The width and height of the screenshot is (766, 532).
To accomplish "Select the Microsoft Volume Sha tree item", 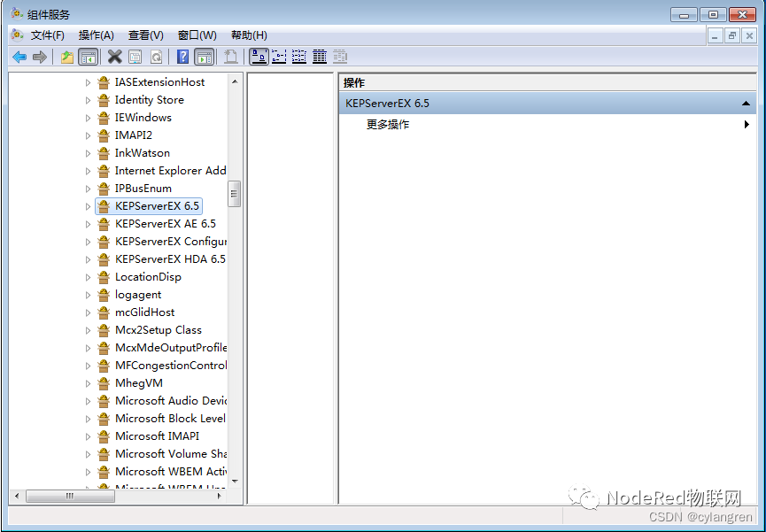I will coord(171,454).
